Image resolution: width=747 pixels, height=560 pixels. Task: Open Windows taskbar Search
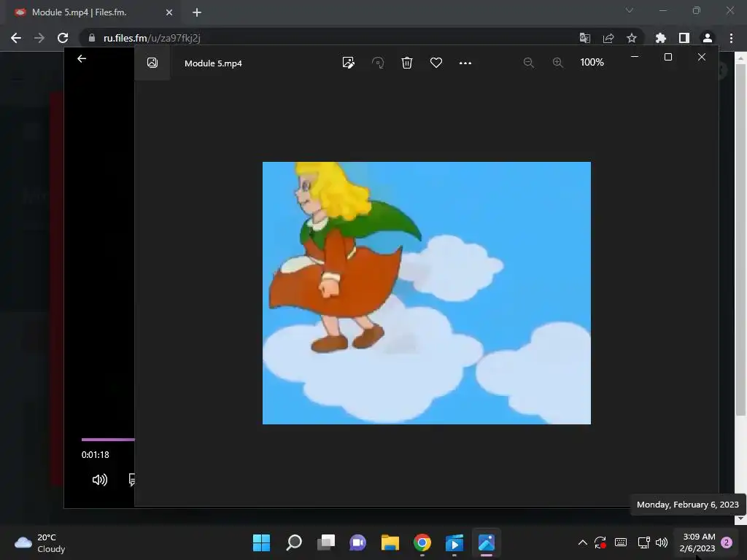point(294,542)
